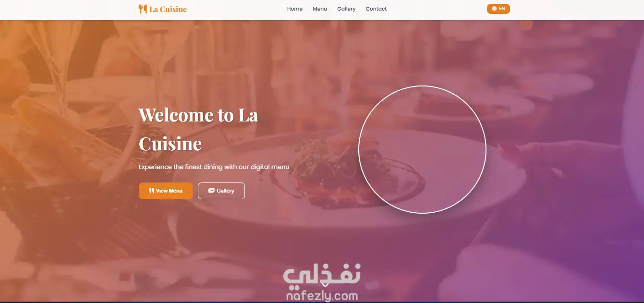Click utensils icon inside View Menu button
The height and width of the screenshot is (303, 644).
tap(151, 191)
